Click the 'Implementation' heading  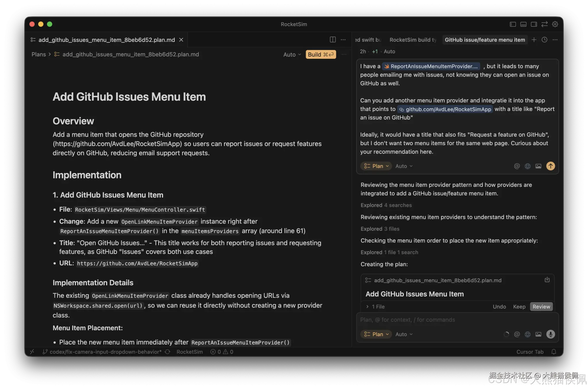coord(87,175)
